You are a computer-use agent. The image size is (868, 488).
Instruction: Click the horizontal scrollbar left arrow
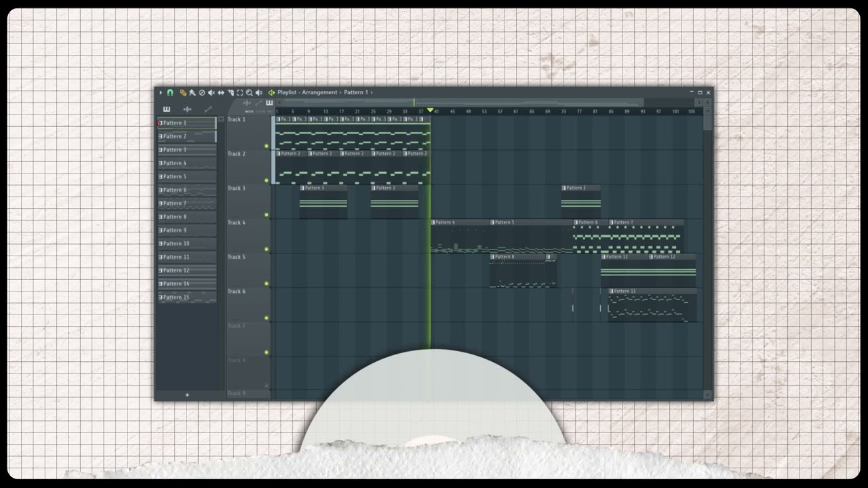point(279,102)
